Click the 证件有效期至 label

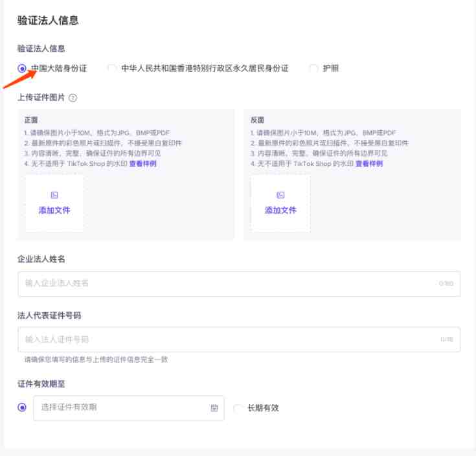click(41, 384)
